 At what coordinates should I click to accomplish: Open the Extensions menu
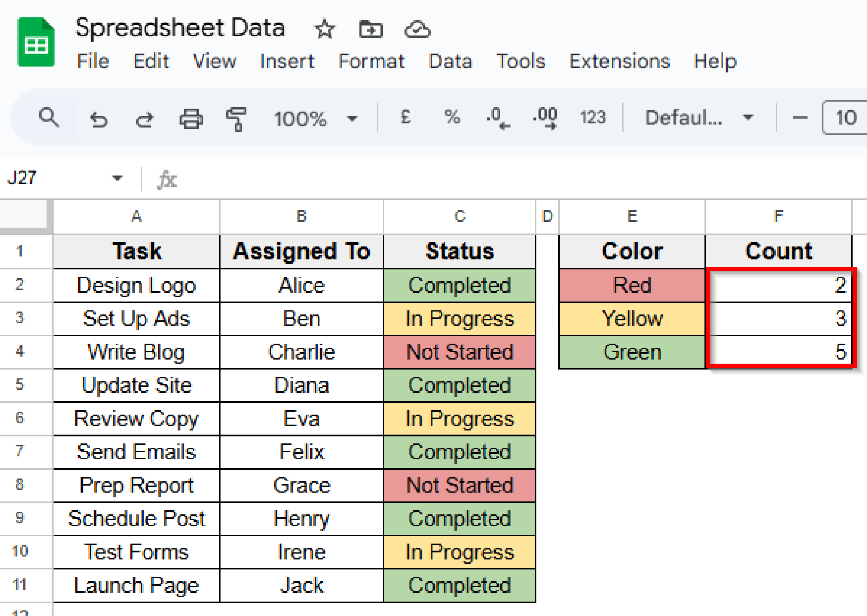coord(619,61)
